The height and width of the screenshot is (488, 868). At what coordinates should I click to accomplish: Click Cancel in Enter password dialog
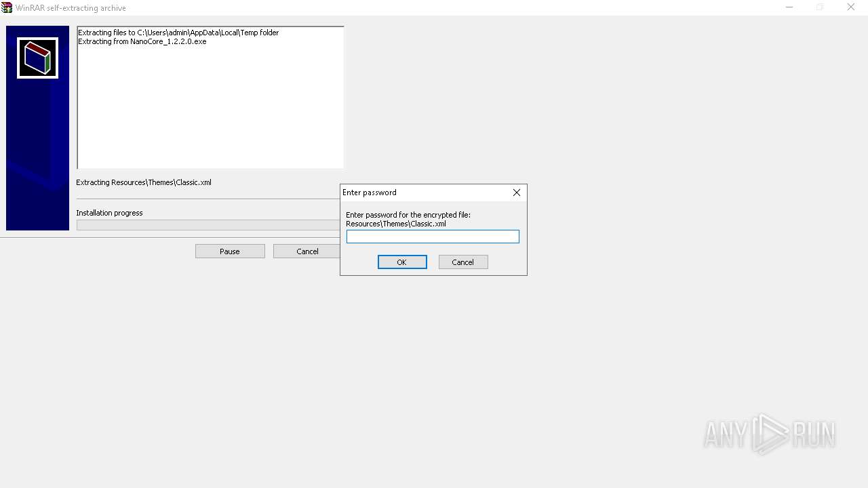(463, 262)
